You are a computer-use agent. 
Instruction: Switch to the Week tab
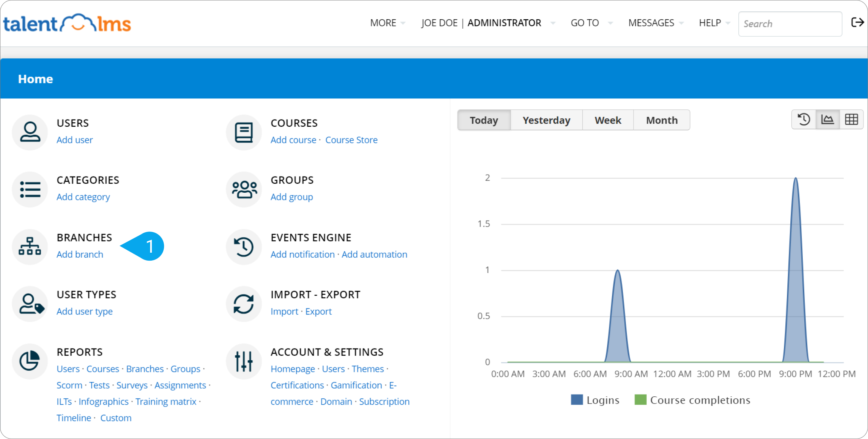[x=608, y=120]
